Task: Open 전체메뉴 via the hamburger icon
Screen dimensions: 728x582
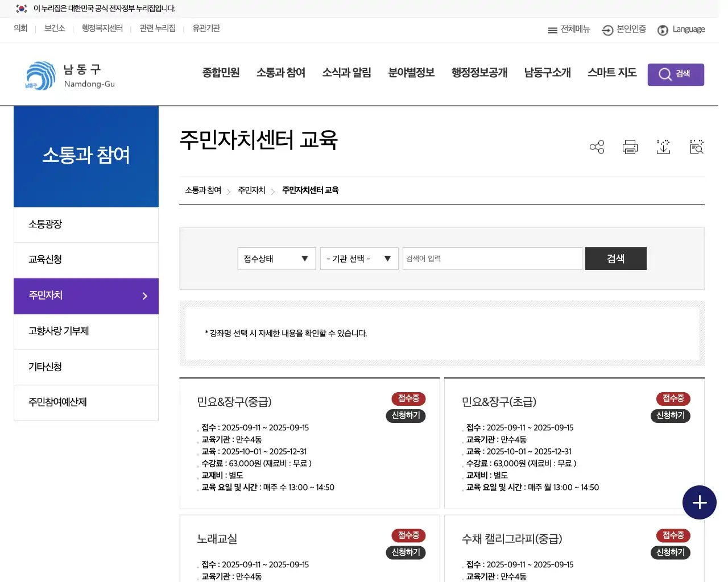Action: (568, 30)
